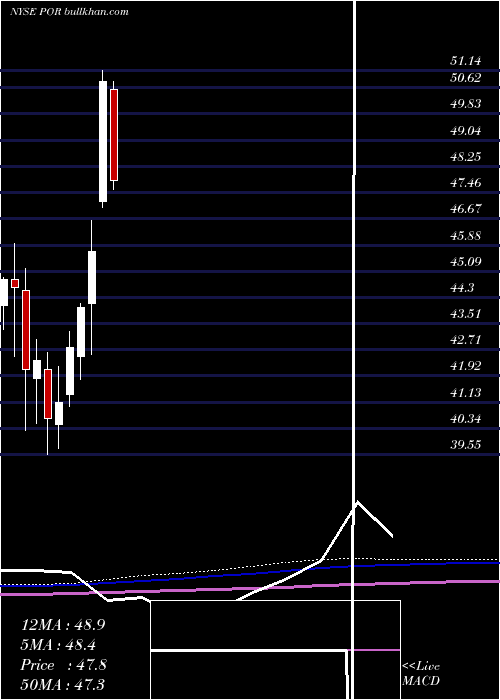This screenshot has width=500, height=700.
Task: Click the 5MA : 48.4 readout
Action: pyautogui.click(x=58, y=645)
